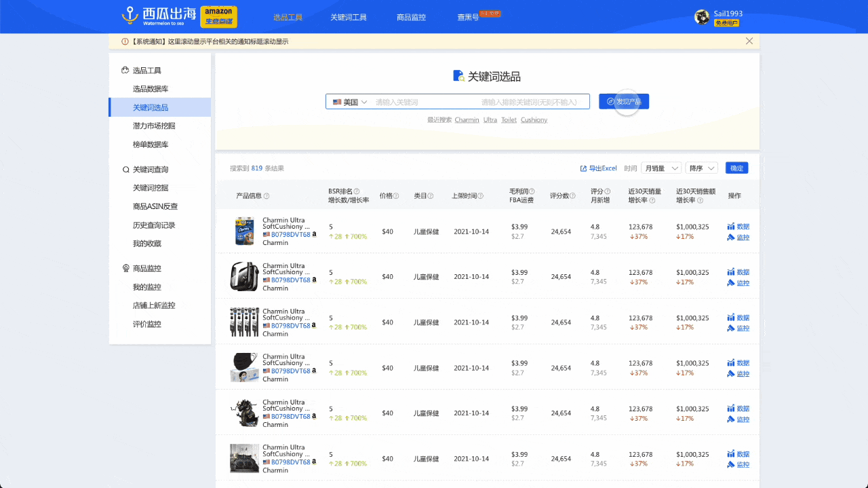This screenshot has height=488, width=868.
Task: Click the amazon 生意参谋 badge
Action: pyautogui.click(x=218, y=16)
